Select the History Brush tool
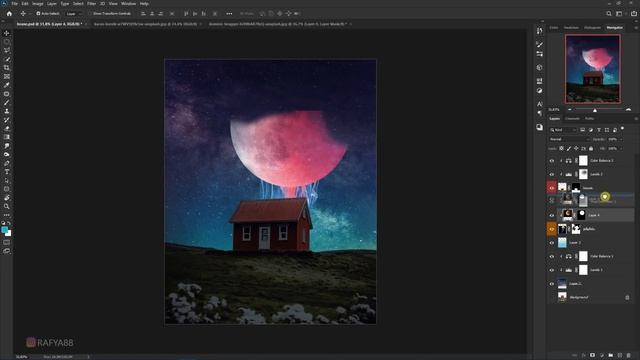Viewport: 640px width, 360px height. (x=7, y=120)
